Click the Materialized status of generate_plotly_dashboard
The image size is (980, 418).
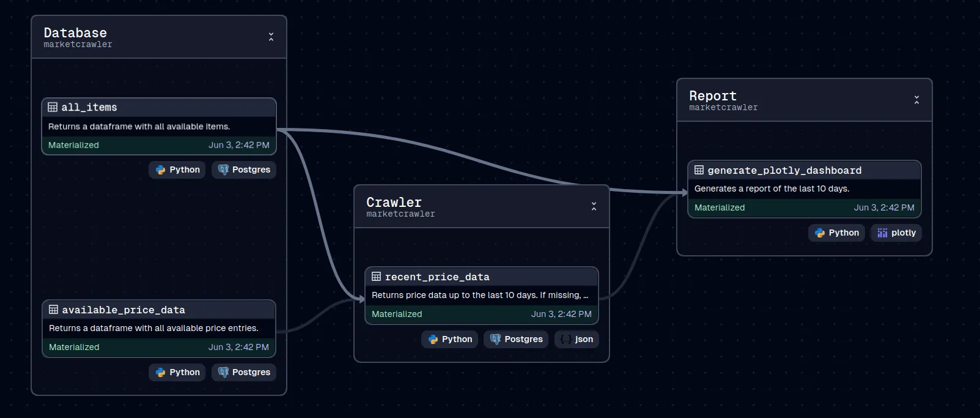(x=720, y=207)
